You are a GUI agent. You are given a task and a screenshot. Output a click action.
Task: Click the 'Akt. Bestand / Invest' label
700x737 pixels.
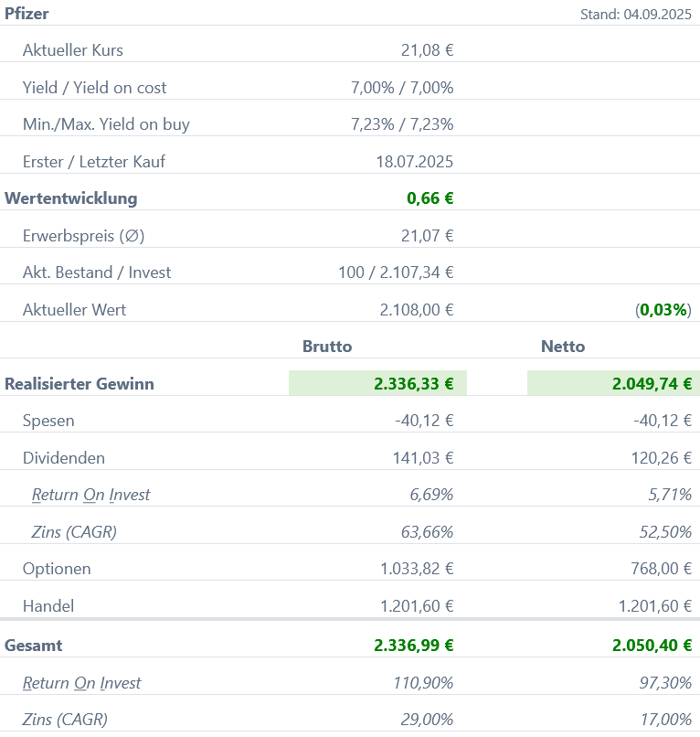97,272
